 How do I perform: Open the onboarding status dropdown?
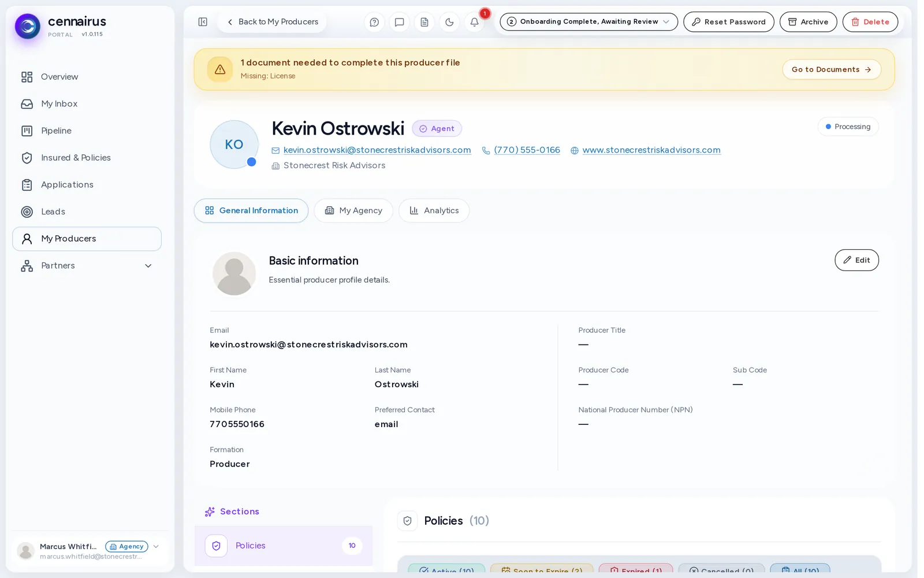coord(588,22)
